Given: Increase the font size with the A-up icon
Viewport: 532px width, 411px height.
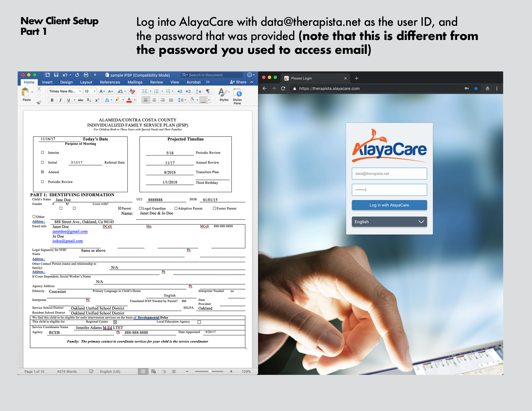Looking at the screenshot, I should click(102, 91).
